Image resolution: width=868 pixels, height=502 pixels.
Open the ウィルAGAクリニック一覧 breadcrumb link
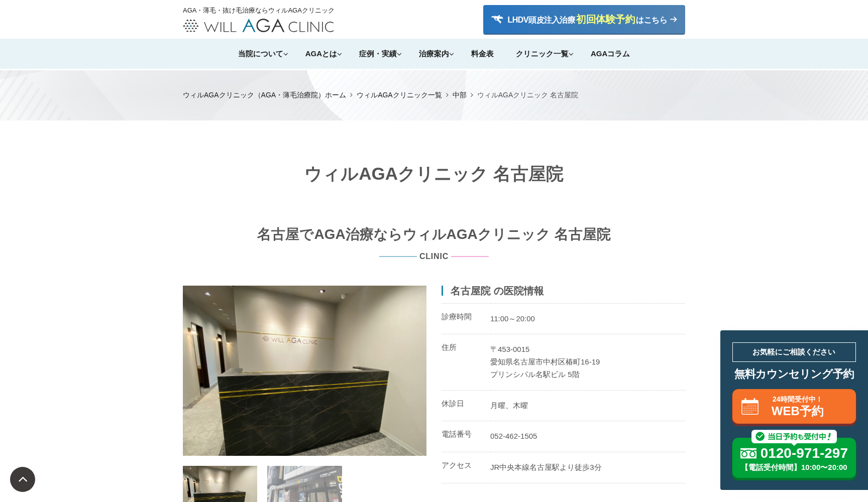pos(399,95)
